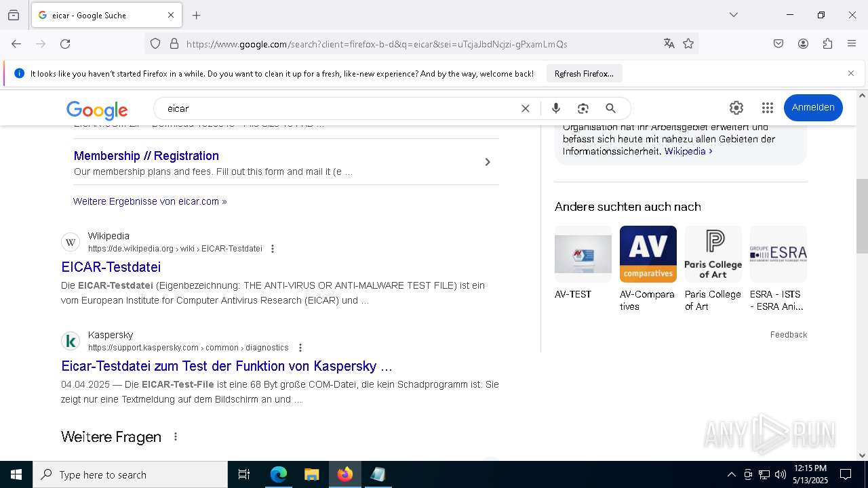This screenshot has height=488, width=868.
Task: Open the Firefox application menu
Action: [852, 43]
